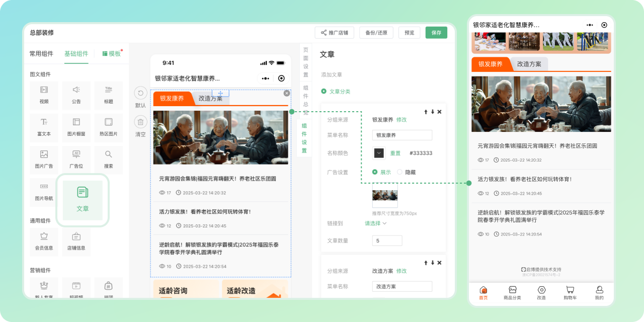Screen dimensions: 644x322
Task: Click the move handle on the article component
Action: pos(220,93)
